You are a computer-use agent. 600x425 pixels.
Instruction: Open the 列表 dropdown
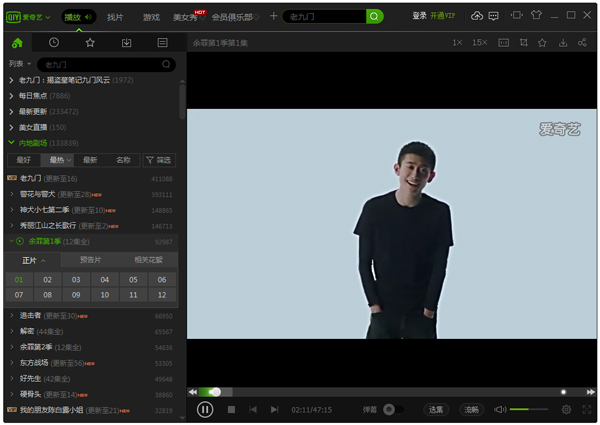coord(20,64)
